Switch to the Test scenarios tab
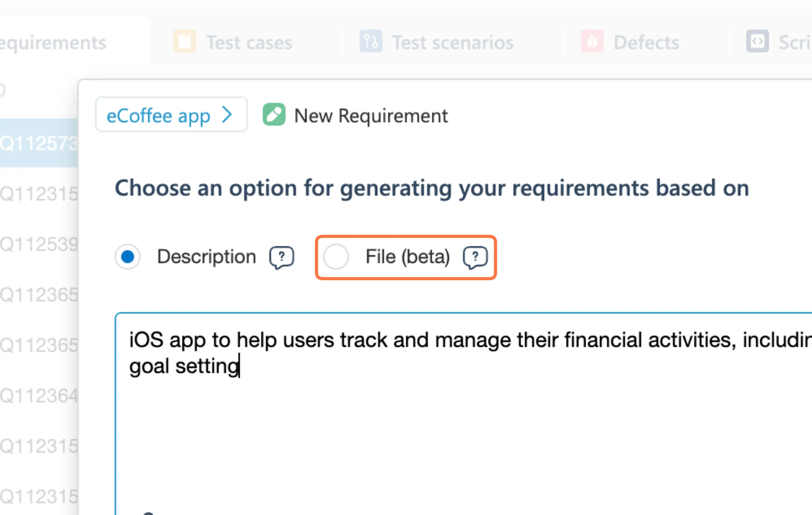This screenshot has width=812, height=515. (x=453, y=43)
